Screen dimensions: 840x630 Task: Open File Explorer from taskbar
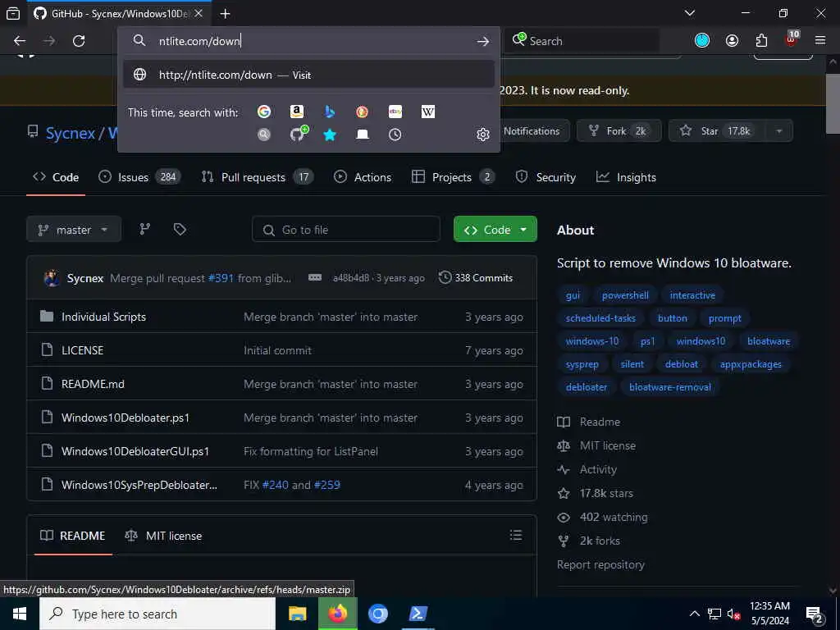[297, 614]
